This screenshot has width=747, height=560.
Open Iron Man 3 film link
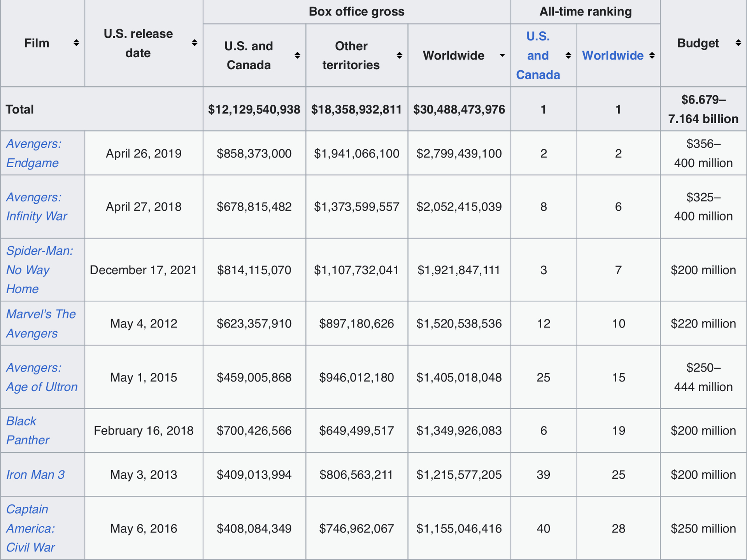click(x=35, y=474)
